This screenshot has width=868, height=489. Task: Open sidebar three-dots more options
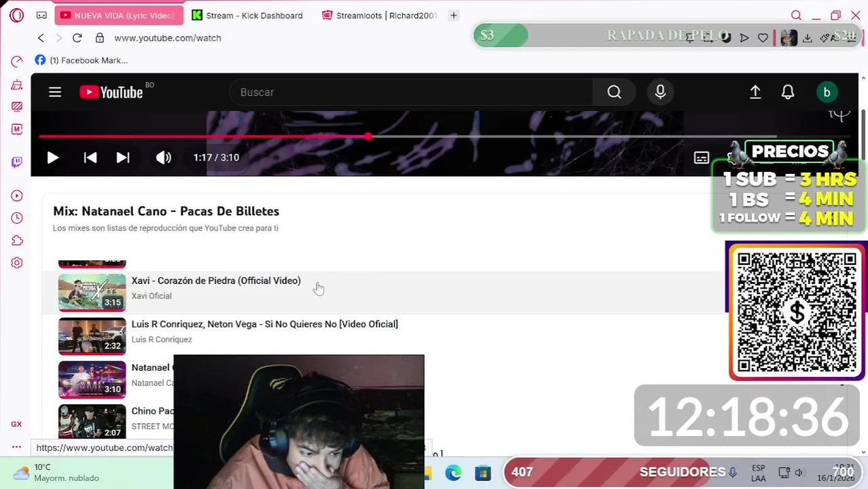coord(16,446)
